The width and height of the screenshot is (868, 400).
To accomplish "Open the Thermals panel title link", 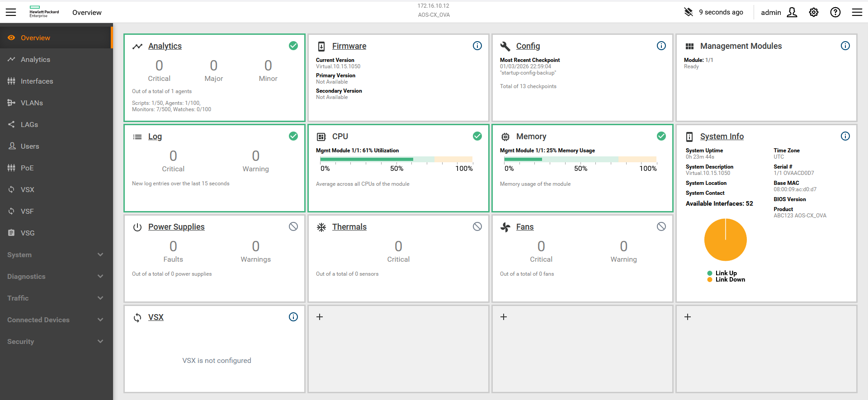I will [349, 227].
